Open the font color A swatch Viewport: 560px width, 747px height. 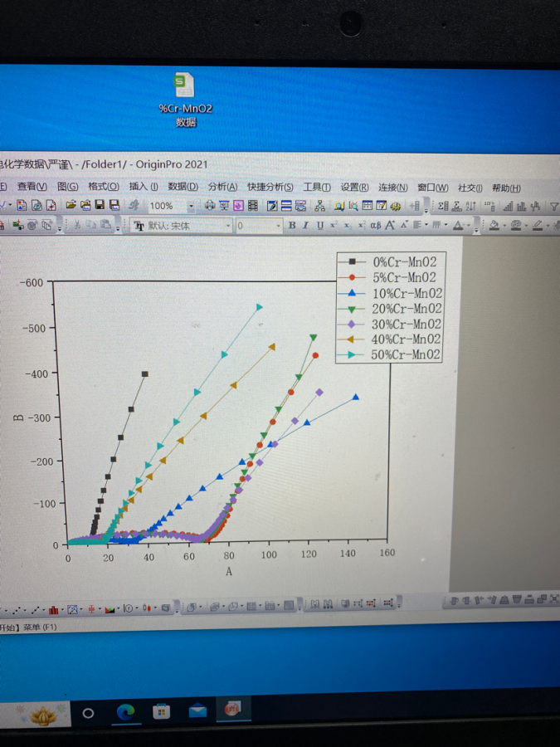click(458, 225)
